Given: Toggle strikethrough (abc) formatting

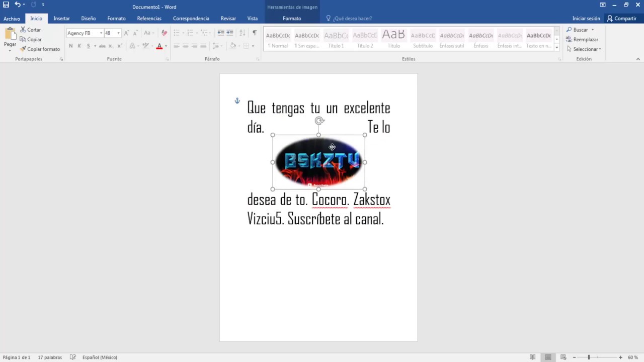Looking at the screenshot, I should coord(102,46).
